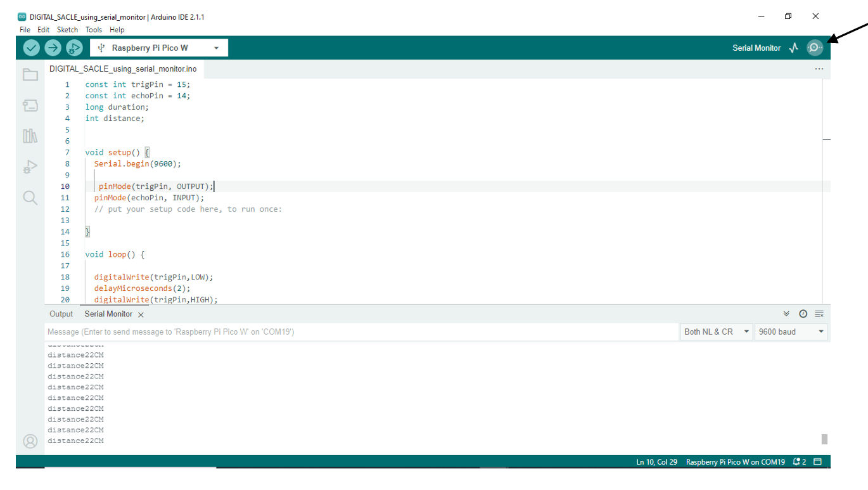Open Serial Monitor with the magnifier icon

(x=815, y=48)
